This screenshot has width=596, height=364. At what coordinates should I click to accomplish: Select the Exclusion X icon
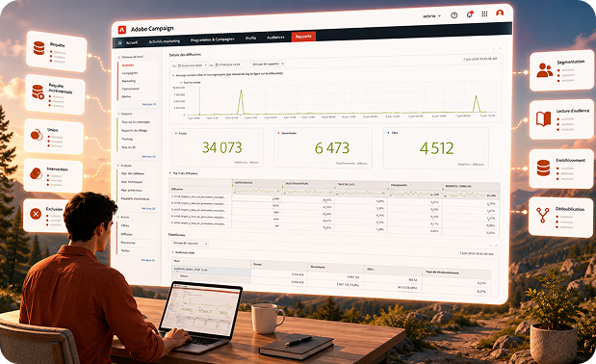(x=36, y=215)
